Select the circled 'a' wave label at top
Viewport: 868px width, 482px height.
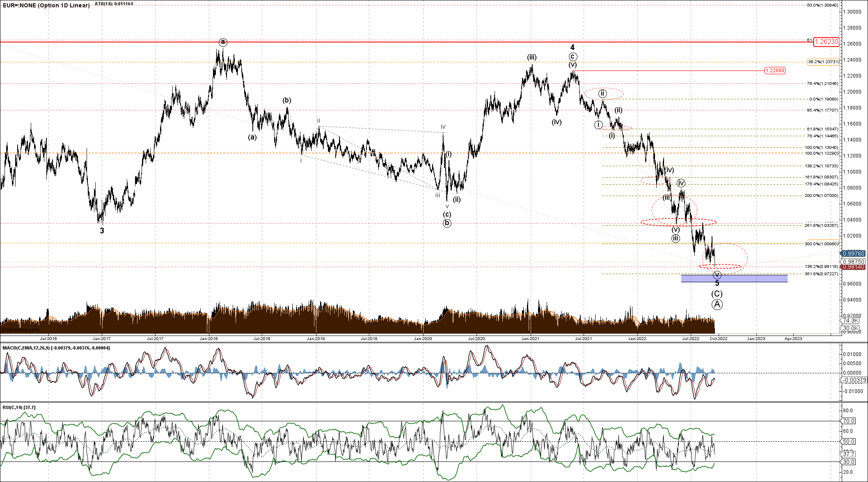[222, 42]
